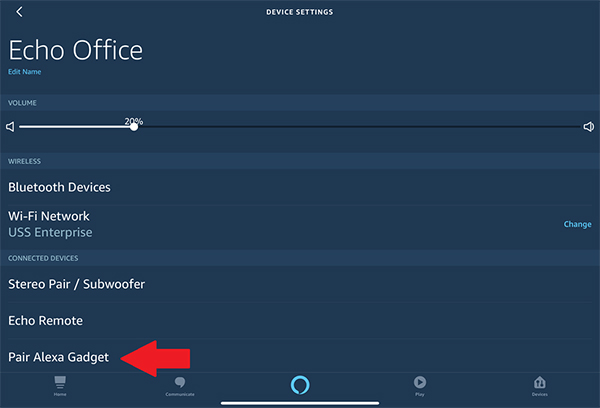Click the Connected Devices section header

tap(43, 258)
